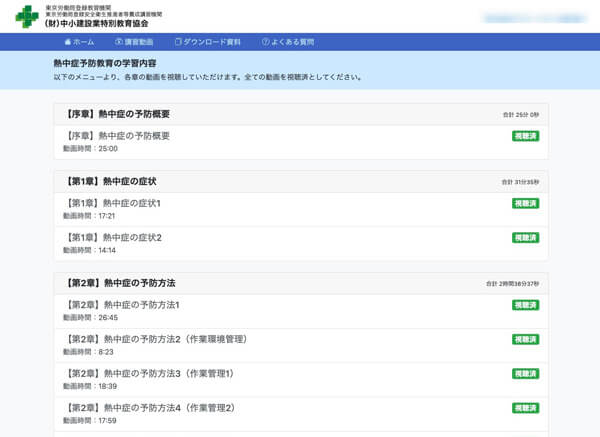Image resolution: width=600 pixels, height=437 pixels.
Task: Click 視聴済 badge for 熱中症の症状1
Action: 525,203
